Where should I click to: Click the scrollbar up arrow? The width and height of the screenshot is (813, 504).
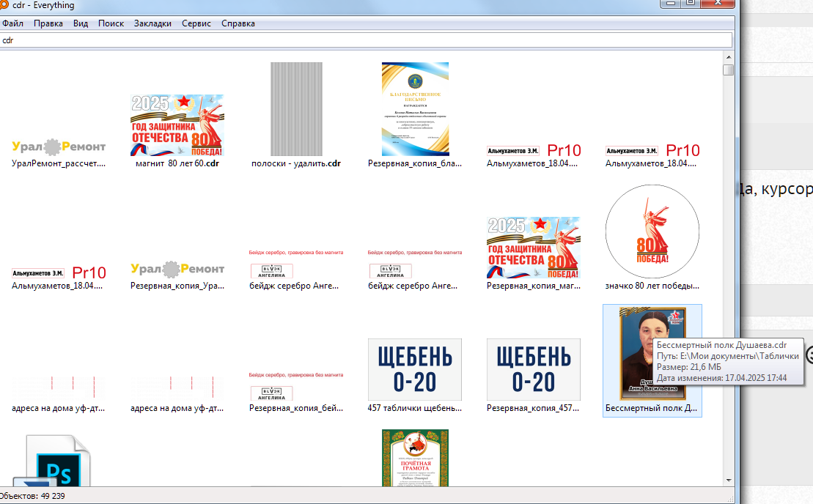click(x=729, y=57)
